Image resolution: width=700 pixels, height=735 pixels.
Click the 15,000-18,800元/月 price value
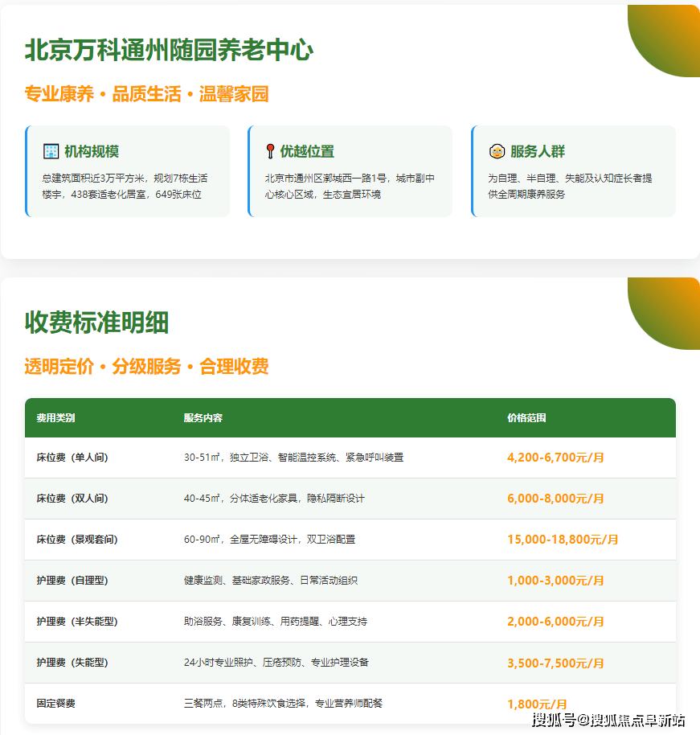[564, 539]
